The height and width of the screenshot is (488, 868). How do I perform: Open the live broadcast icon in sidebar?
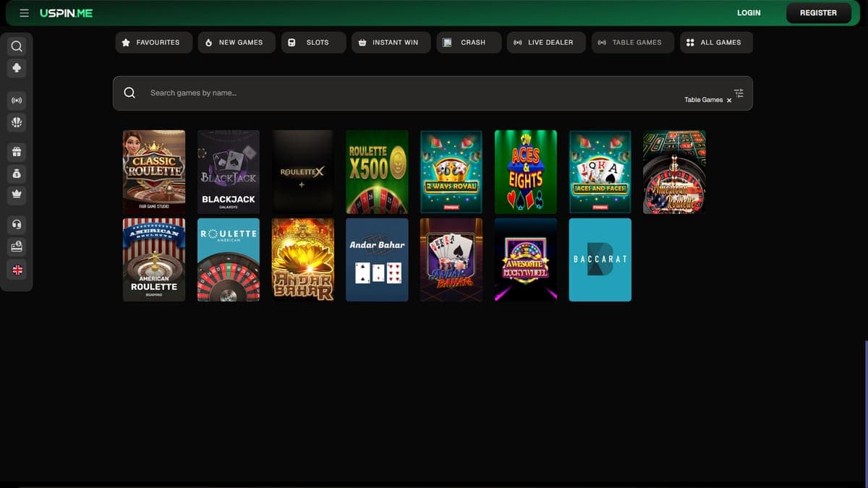(17, 100)
